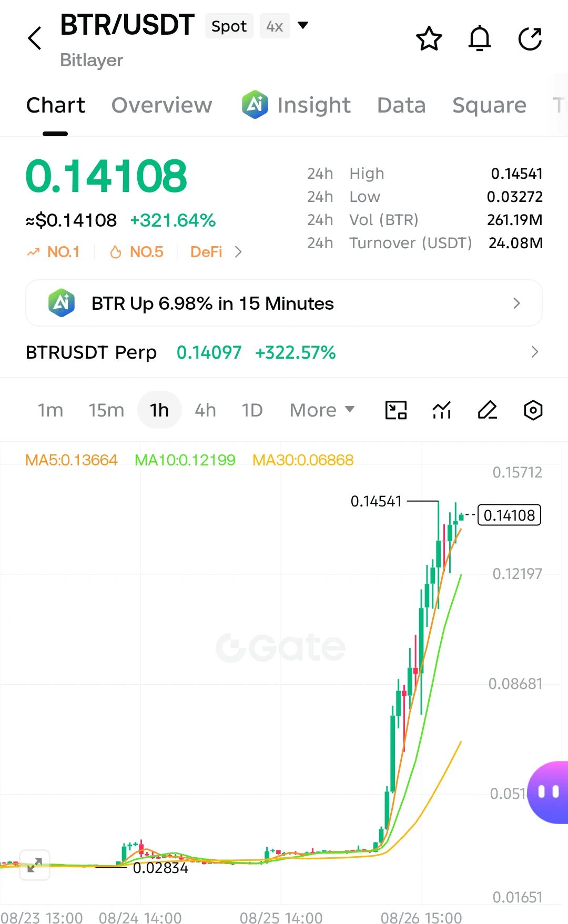This screenshot has width=568, height=924.
Task: Open the DeFi category tag
Action: (206, 252)
